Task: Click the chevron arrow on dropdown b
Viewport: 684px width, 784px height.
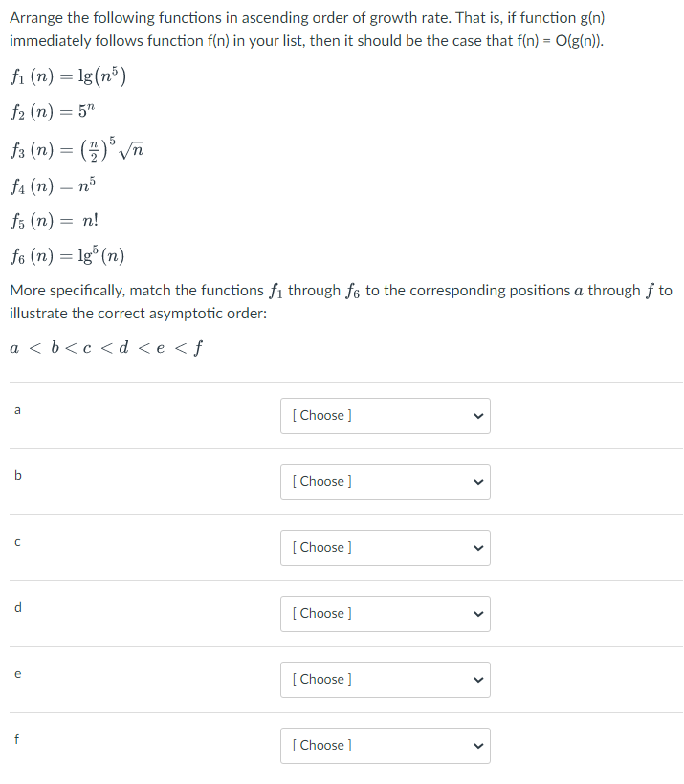Action: 477,482
